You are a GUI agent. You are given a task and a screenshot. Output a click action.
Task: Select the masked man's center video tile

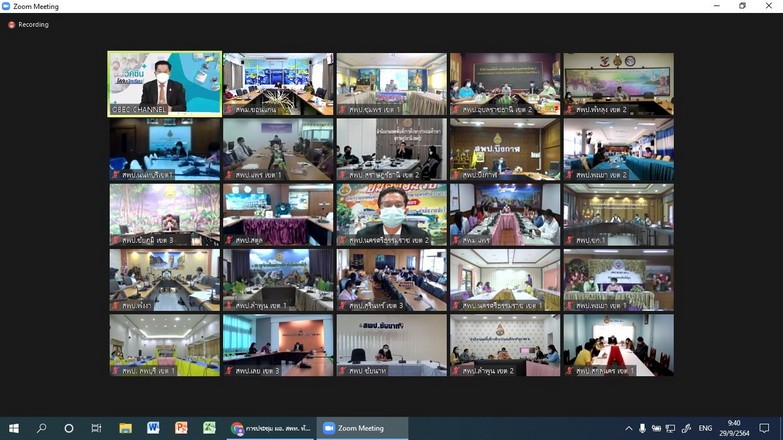tap(391, 214)
